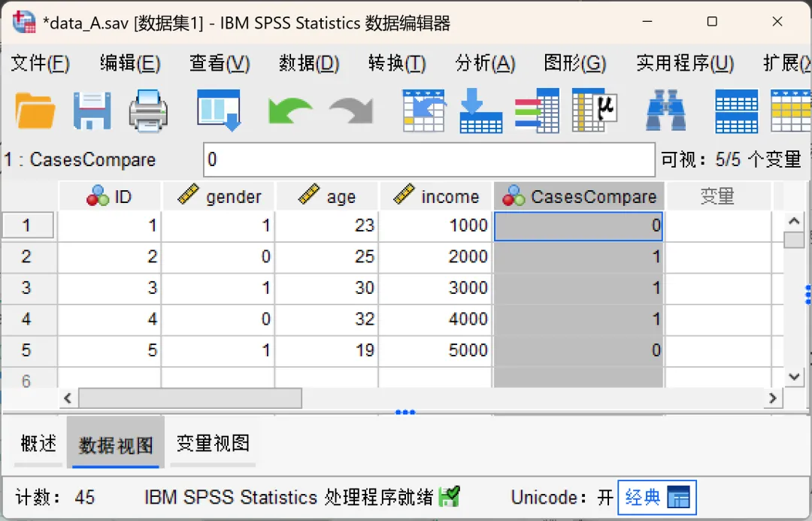Image resolution: width=812 pixels, height=521 pixels.
Task: Undo last action green arrow
Action: point(290,111)
